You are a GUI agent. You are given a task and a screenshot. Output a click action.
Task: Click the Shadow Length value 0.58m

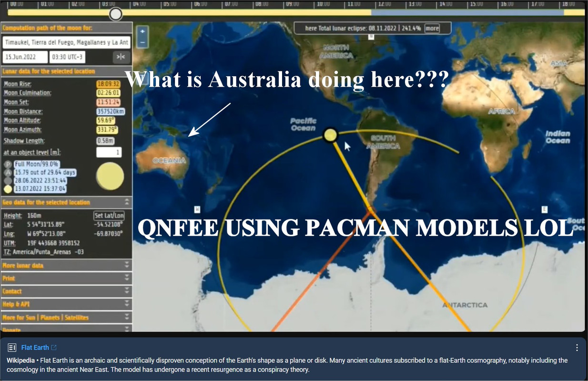pyautogui.click(x=105, y=141)
